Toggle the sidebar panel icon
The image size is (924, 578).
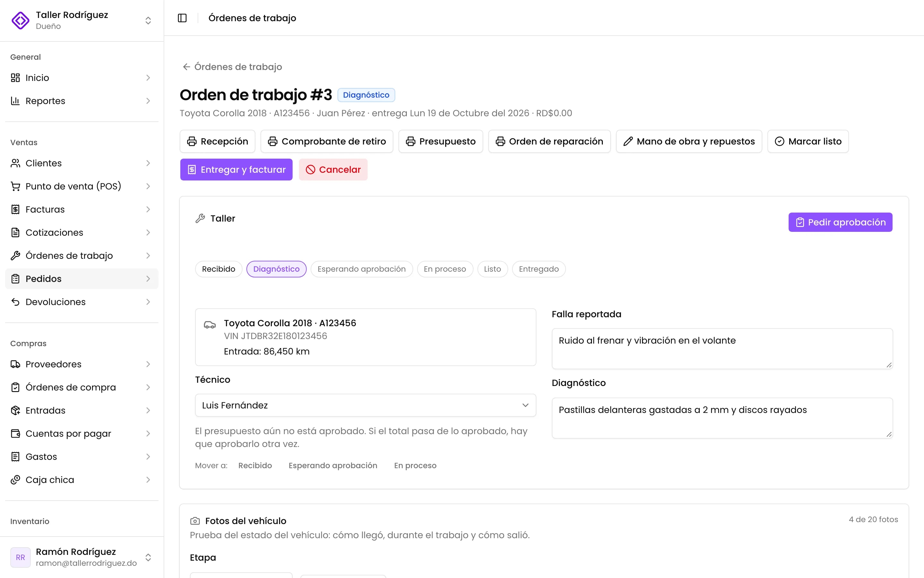click(x=182, y=18)
